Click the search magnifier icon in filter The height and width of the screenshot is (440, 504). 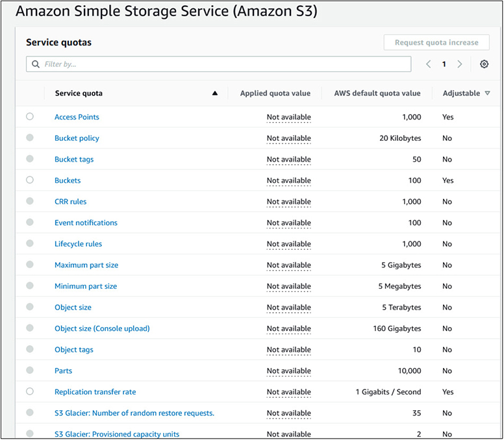pyautogui.click(x=36, y=64)
